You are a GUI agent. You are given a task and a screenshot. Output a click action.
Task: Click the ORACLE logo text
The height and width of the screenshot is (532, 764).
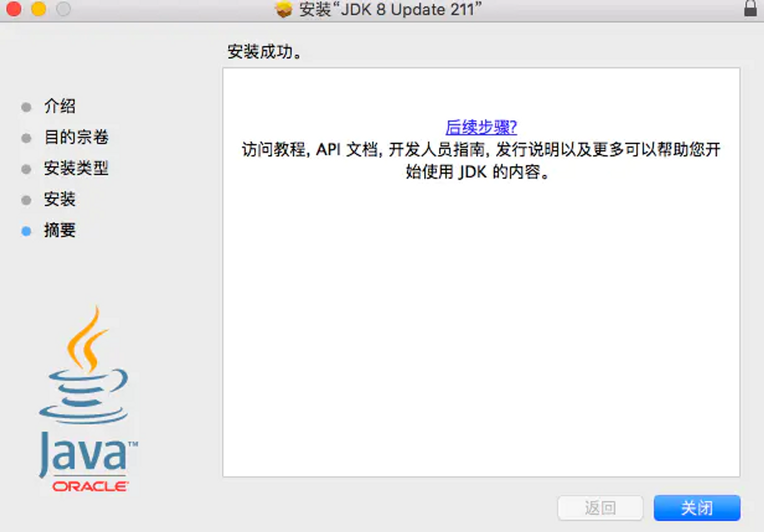(x=90, y=486)
